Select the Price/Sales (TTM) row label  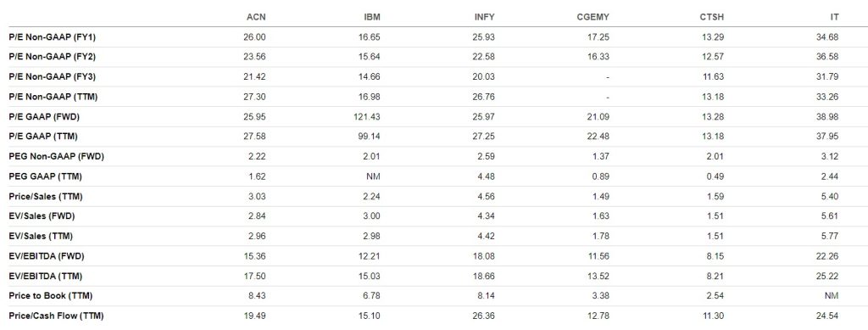pyautogui.click(x=46, y=197)
